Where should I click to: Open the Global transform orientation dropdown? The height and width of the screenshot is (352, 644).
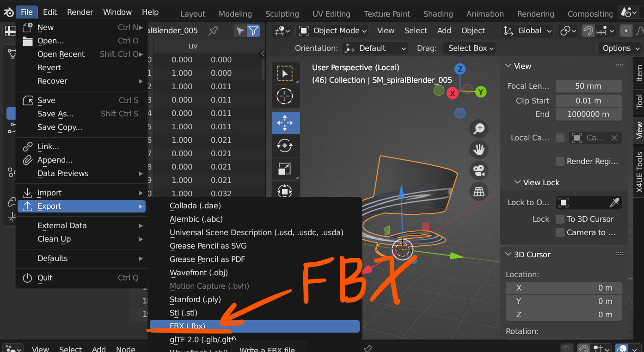527,31
